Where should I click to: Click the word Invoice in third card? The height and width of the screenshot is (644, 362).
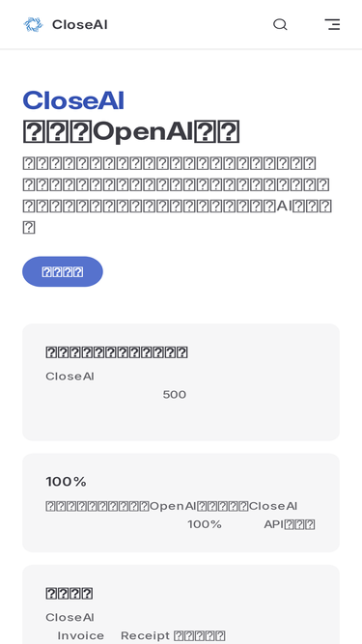pos(81,635)
